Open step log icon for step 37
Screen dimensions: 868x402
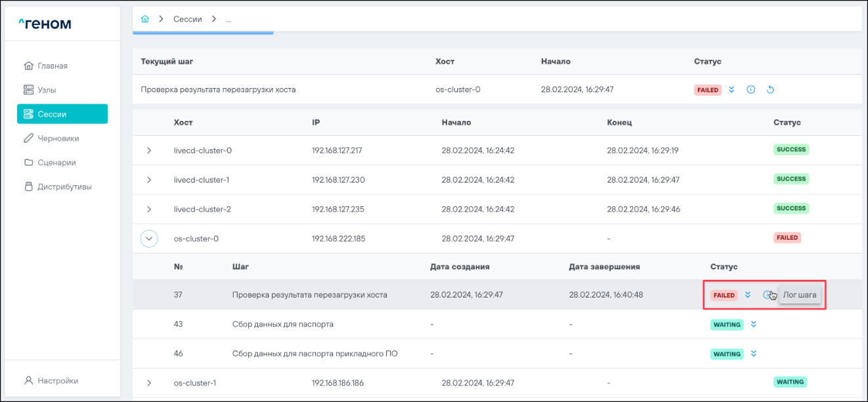767,295
